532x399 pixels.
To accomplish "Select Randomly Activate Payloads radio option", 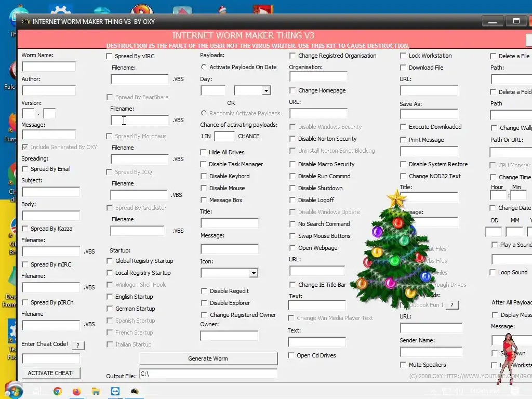I will click(x=204, y=113).
